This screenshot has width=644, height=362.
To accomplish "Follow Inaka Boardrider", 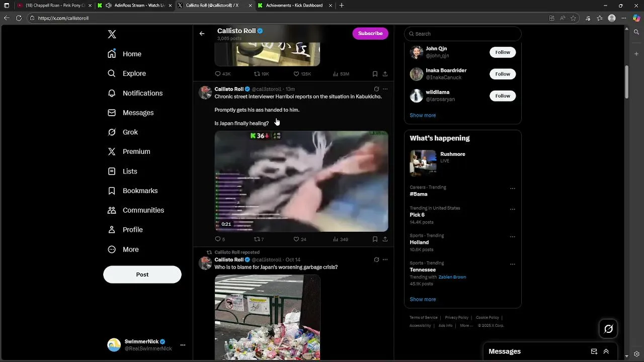I will point(503,74).
